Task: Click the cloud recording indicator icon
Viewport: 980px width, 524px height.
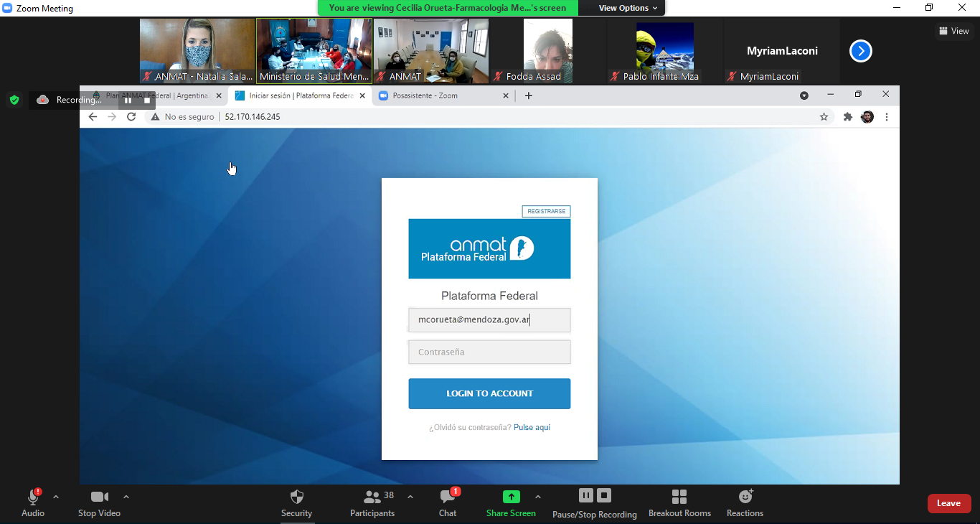Action: pos(42,100)
